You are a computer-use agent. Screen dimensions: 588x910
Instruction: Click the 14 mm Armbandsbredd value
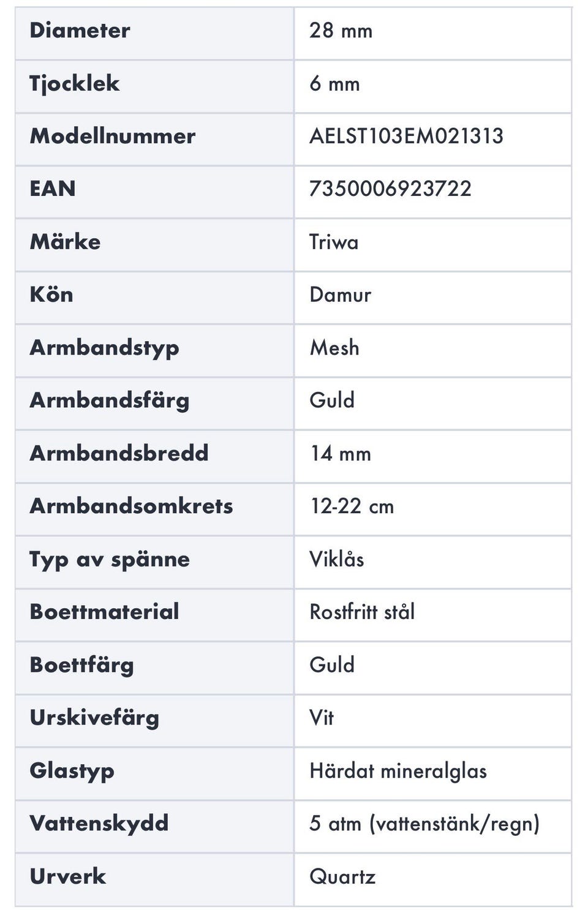tap(340, 454)
